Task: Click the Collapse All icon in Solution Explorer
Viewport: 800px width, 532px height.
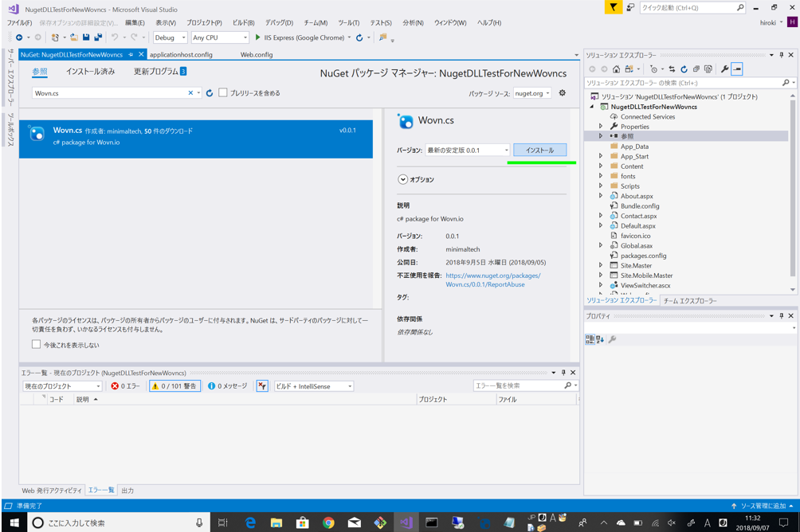Action: tap(696, 69)
